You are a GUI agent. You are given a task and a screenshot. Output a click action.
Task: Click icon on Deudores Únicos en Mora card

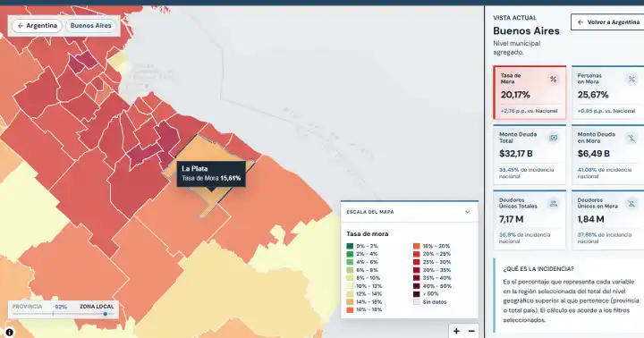[x=631, y=203]
